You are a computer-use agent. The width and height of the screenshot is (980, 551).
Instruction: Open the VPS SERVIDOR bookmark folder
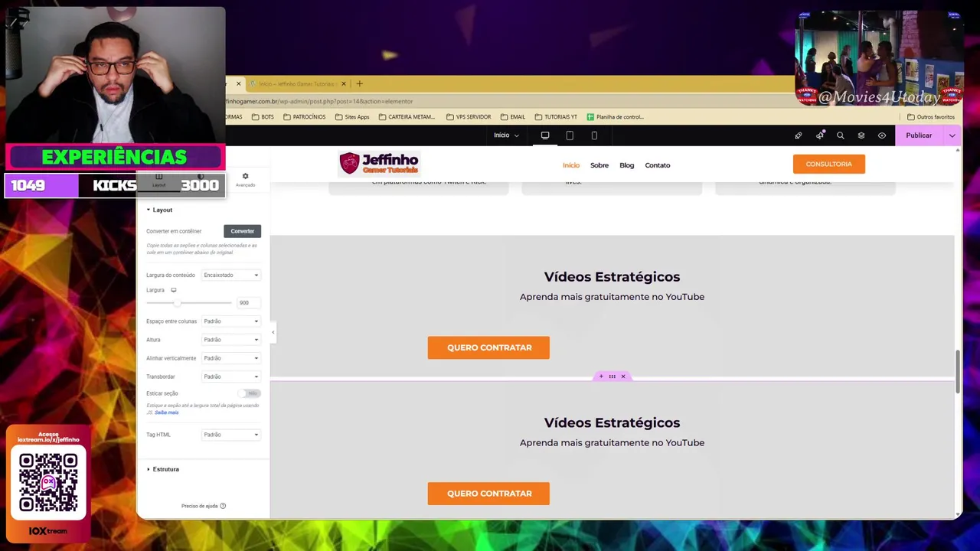click(469, 117)
